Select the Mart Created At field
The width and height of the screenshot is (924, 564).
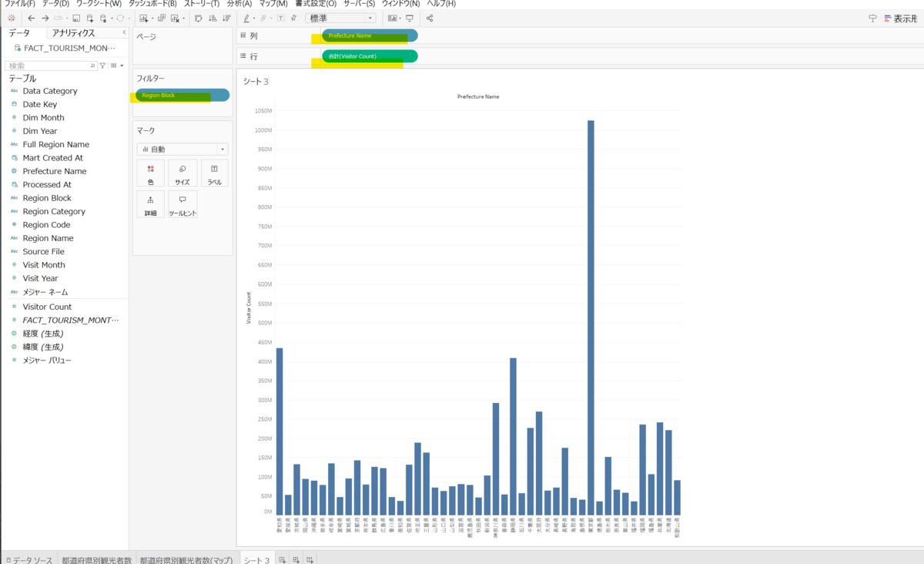53,158
